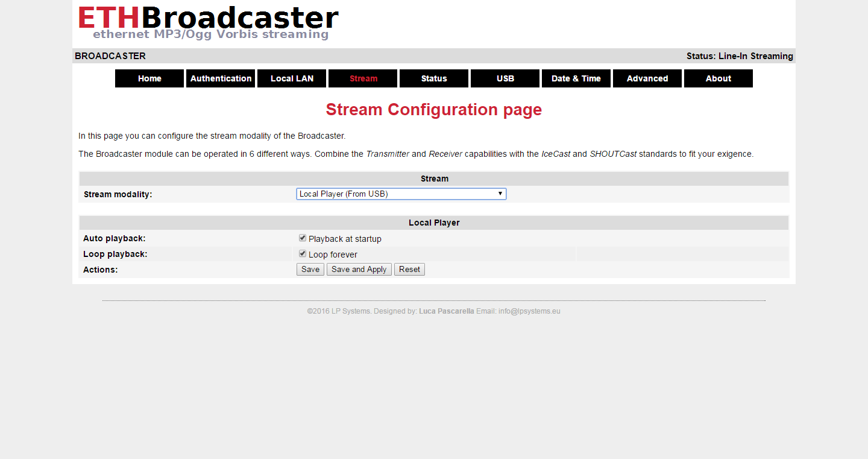
Task: Click the info@lpsystems.eu email address
Action: click(x=529, y=311)
